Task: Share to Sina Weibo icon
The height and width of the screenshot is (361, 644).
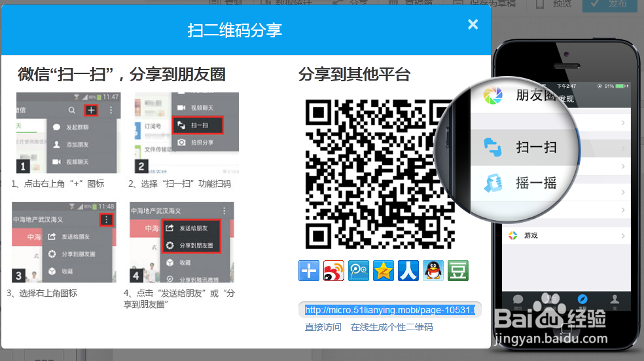Action: coord(334,271)
